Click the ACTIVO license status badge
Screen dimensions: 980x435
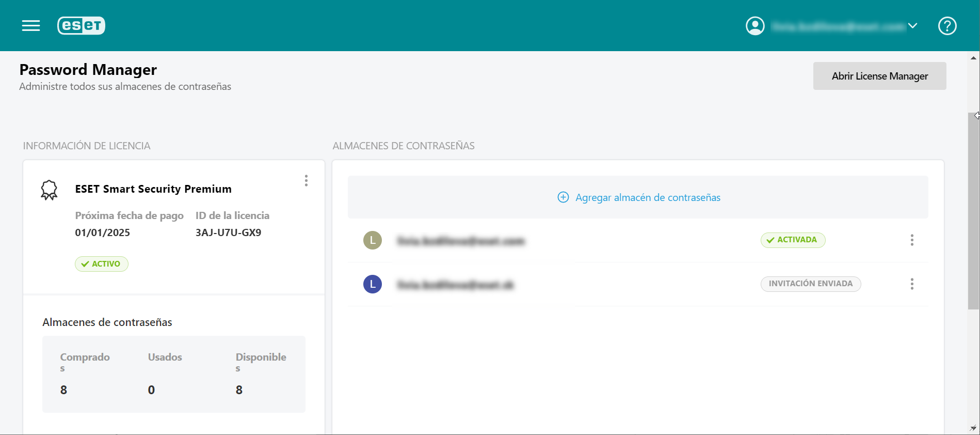102,263
